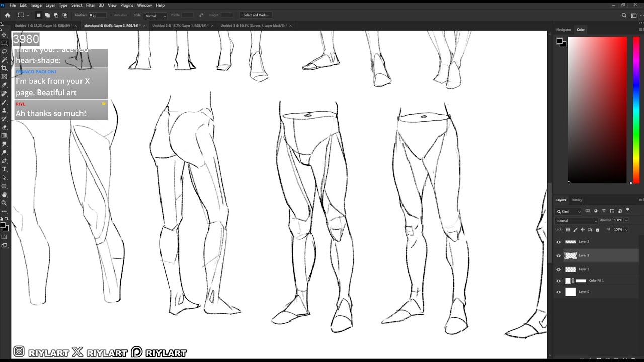Select the Eraser tool
The width and height of the screenshot is (644, 362).
tap(4, 127)
